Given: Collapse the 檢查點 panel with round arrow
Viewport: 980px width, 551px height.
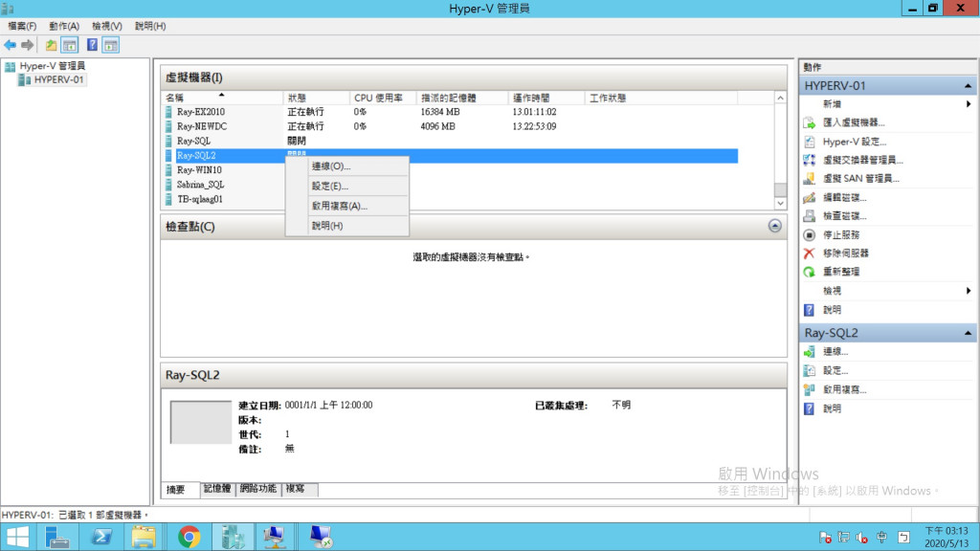Looking at the screenshot, I should click(x=774, y=226).
